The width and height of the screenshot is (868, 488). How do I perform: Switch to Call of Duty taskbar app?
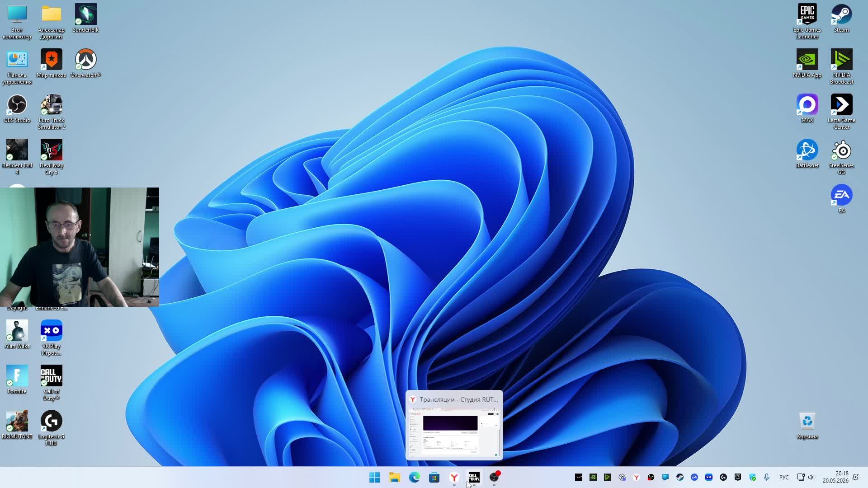click(474, 477)
